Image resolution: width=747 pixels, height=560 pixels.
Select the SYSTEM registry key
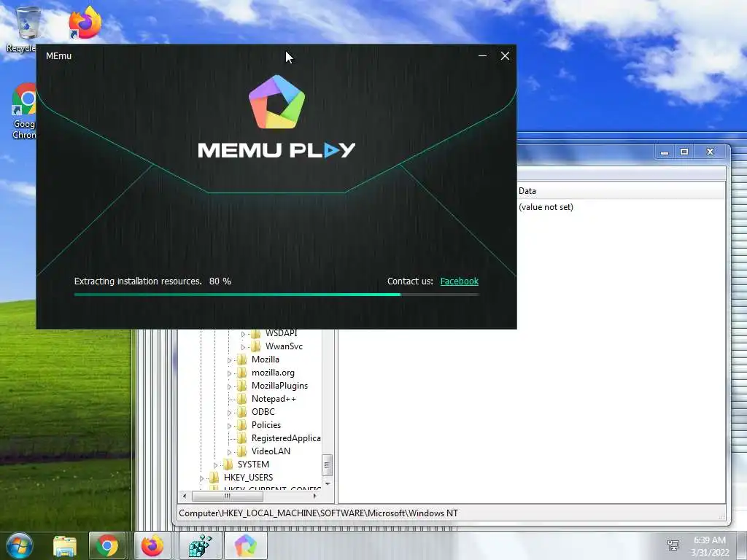[253, 464]
